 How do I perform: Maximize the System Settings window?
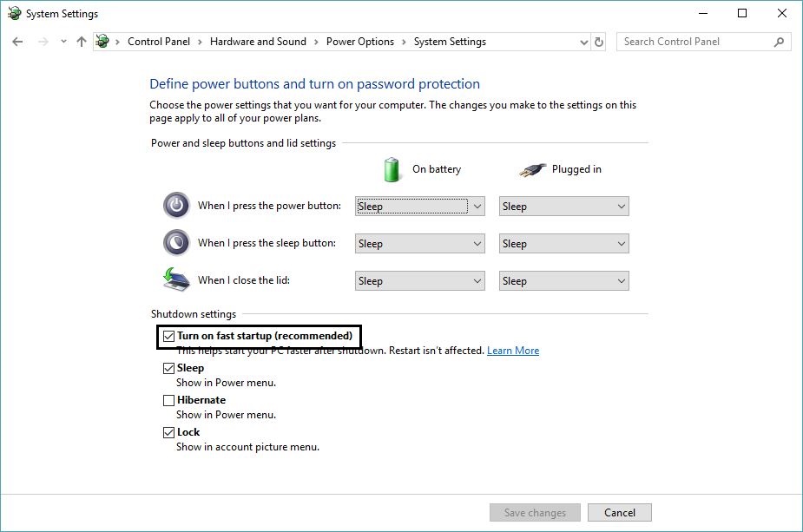(742, 13)
